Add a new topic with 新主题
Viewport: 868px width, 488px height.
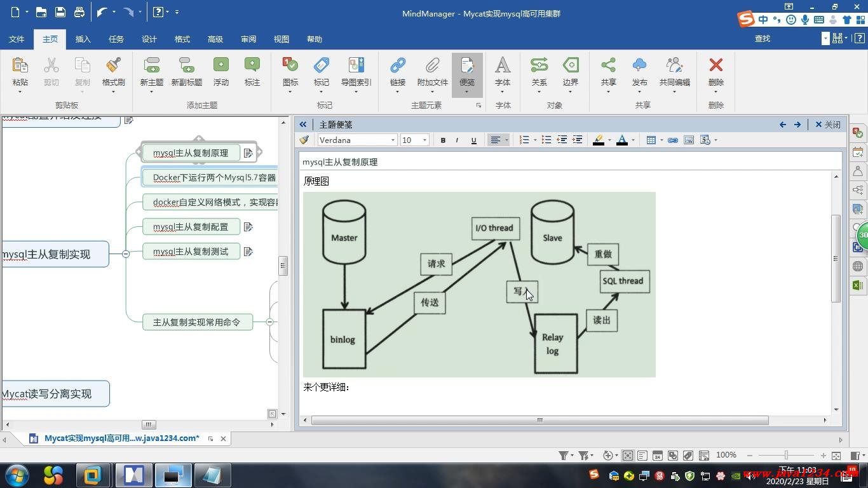coord(152,66)
